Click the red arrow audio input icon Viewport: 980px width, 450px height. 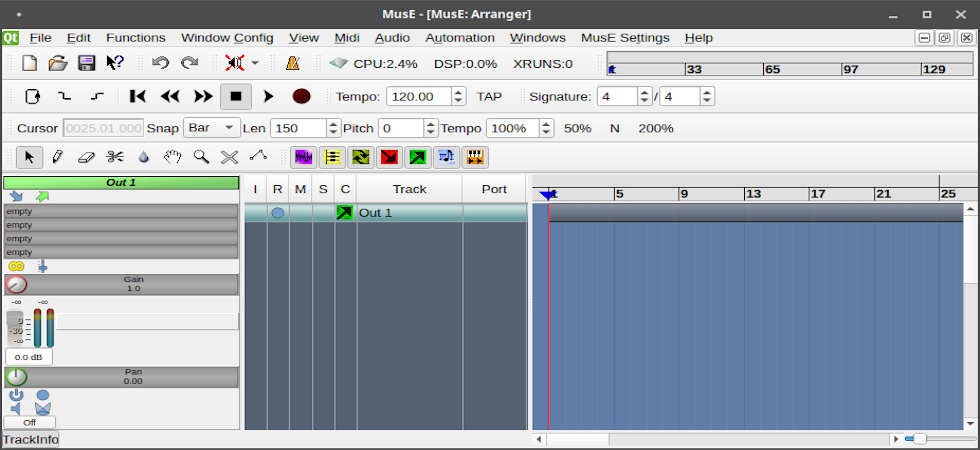[389, 157]
